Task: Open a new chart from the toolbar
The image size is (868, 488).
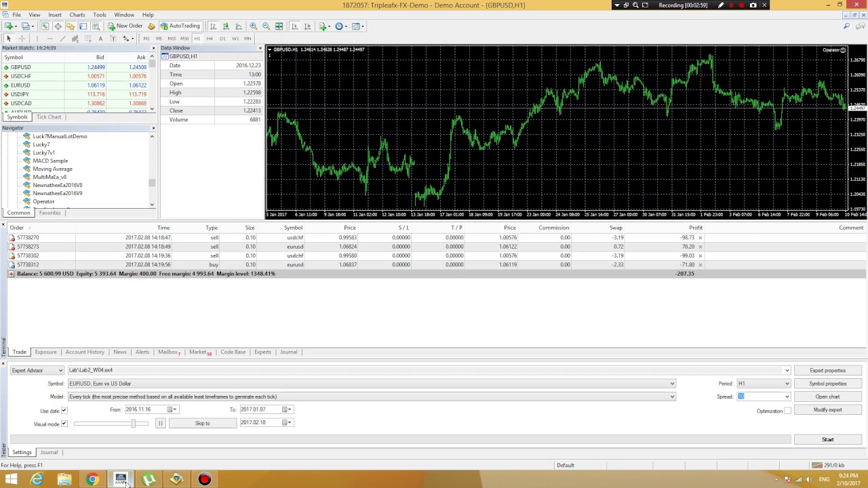Action: [x=9, y=26]
